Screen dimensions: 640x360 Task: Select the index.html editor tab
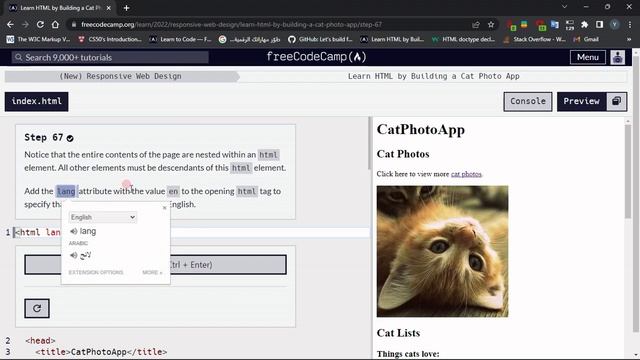coord(37,101)
